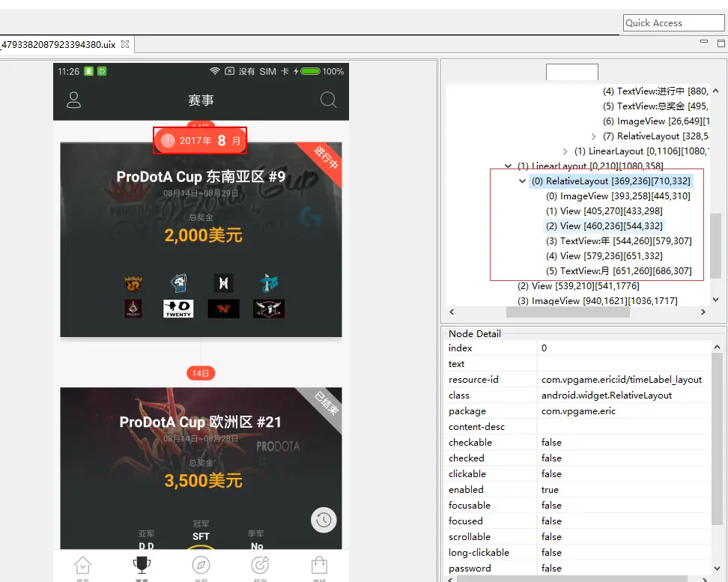Select the (5) TextView:总奖金 node
728x582 pixels.
pos(655,106)
